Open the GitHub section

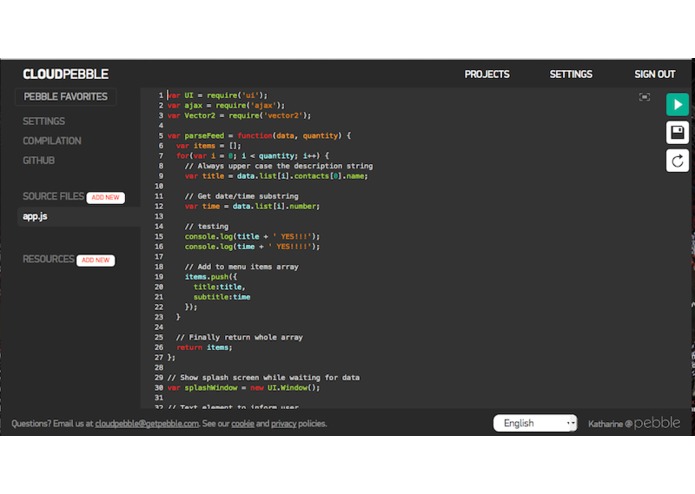(x=39, y=160)
